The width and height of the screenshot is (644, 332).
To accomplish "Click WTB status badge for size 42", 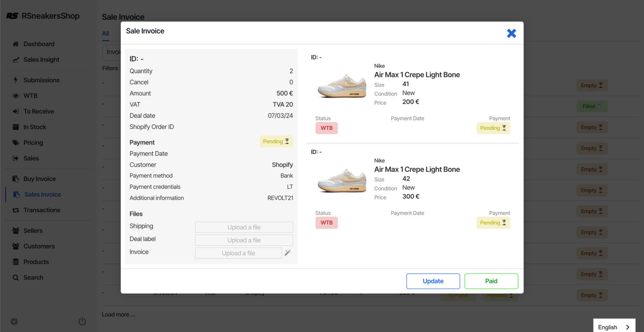I will tap(326, 223).
